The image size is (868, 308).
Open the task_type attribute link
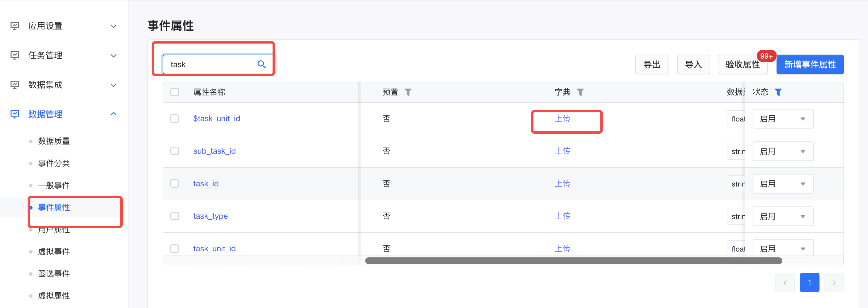coord(210,216)
